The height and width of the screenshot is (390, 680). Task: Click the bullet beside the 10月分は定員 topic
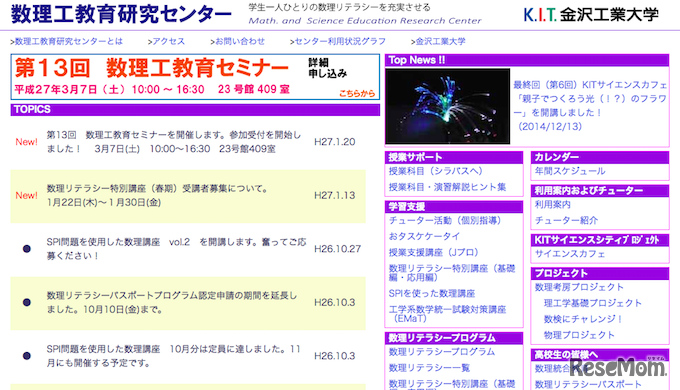(26, 356)
